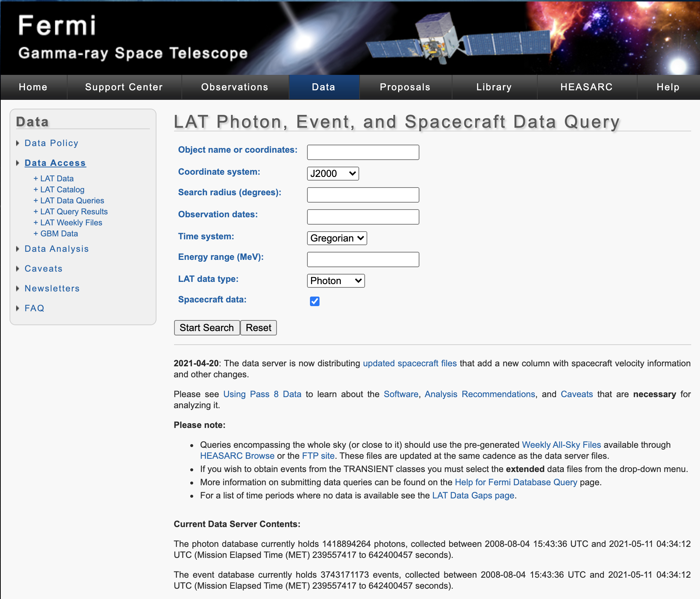Open the FTP site link
Viewport: 700px width, 599px height.
click(x=318, y=456)
